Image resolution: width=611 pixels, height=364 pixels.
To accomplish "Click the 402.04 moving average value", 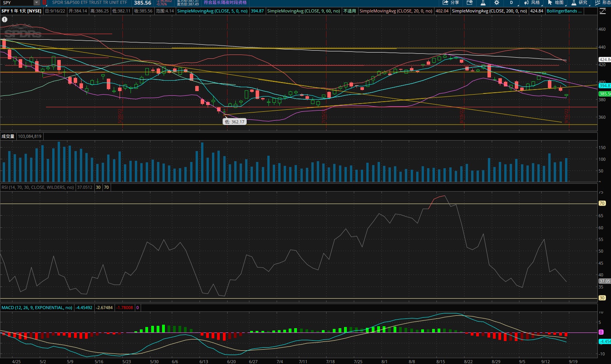I will coord(442,11).
